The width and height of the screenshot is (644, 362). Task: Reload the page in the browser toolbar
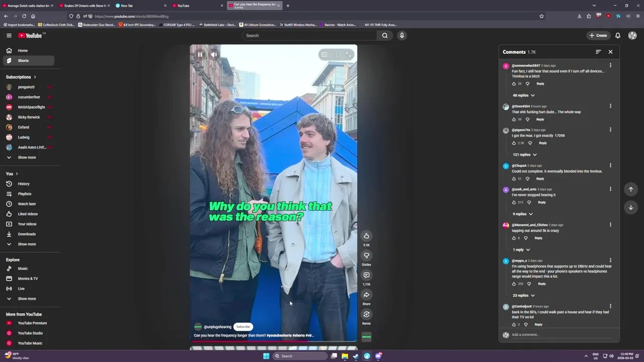pos(24,16)
